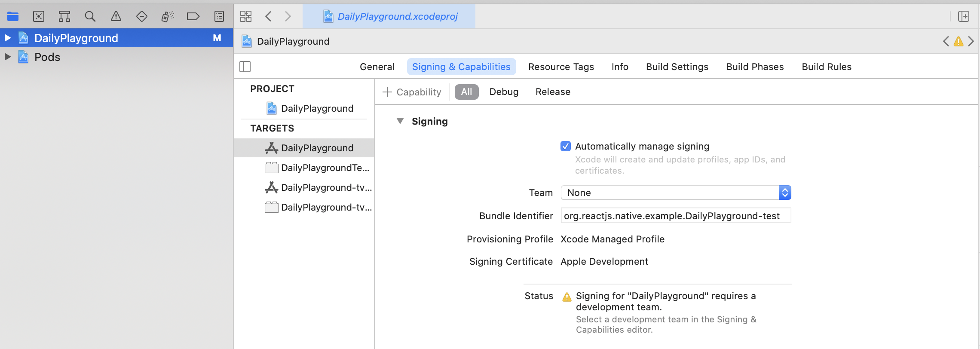This screenshot has width=980, height=349.
Task: Filter to Release configuration
Action: [x=553, y=92]
